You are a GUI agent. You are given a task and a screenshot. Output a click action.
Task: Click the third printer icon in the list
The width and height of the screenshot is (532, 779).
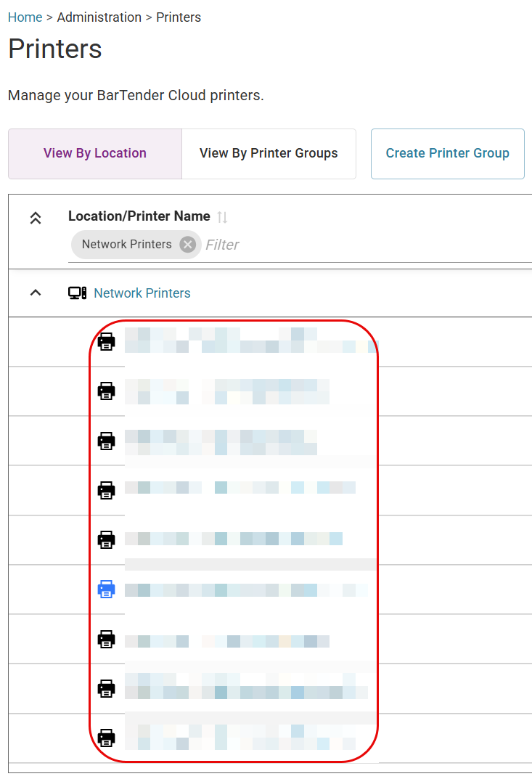pos(107,441)
